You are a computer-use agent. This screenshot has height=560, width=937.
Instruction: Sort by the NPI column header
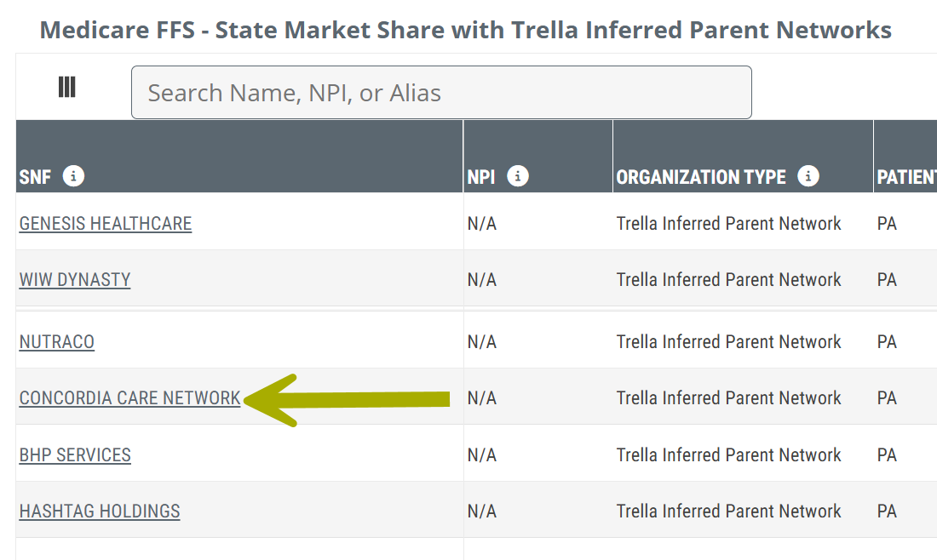pyautogui.click(x=481, y=177)
